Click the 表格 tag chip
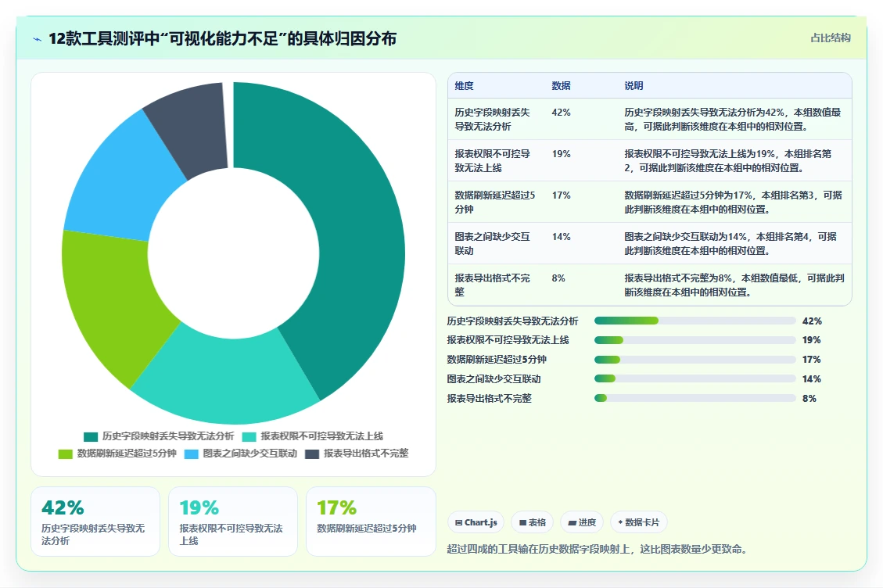Image resolution: width=883 pixels, height=588 pixels. pos(532,522)
